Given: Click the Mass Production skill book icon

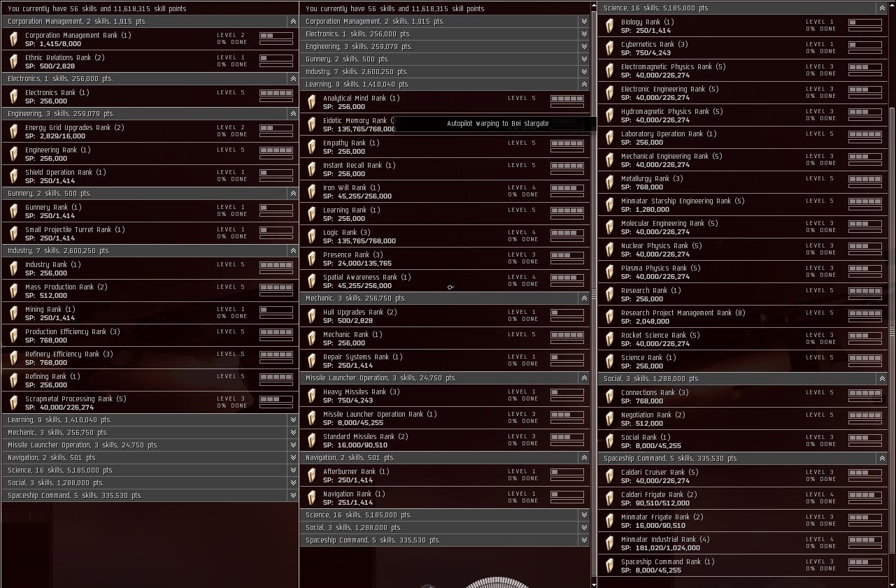Looking at the screenshot, I should (13, 291).
